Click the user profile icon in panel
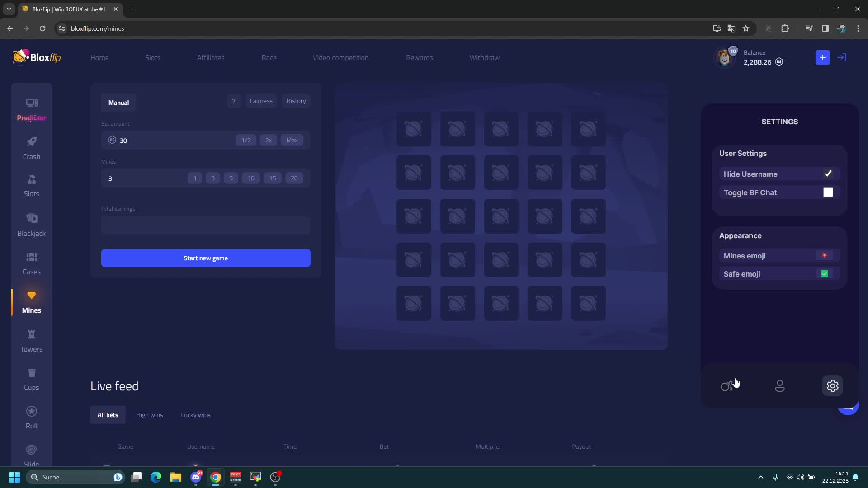 (x=779, y=386)
